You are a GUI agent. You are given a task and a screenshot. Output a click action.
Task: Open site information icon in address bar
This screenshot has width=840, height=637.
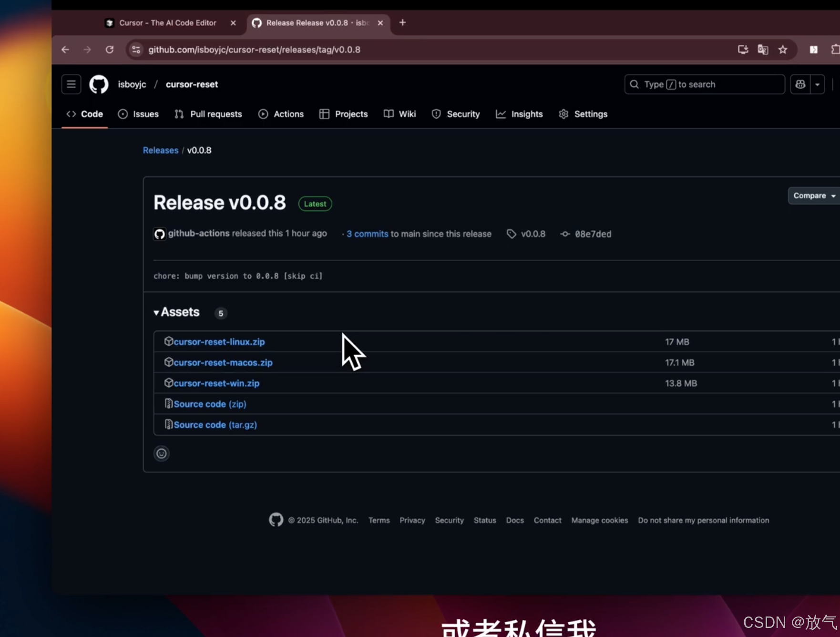136,50
